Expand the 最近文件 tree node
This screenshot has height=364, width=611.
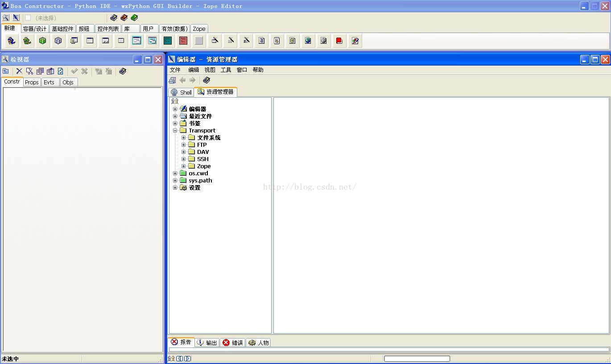click(x=175, y=116)
